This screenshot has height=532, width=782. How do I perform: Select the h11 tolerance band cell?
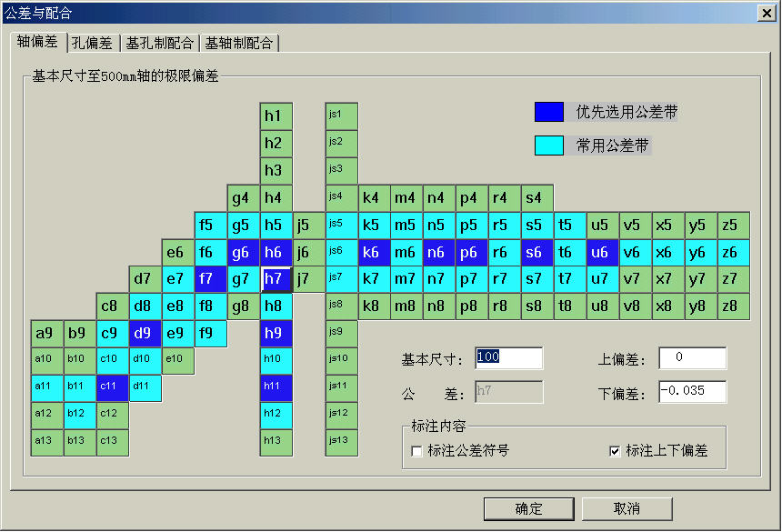pyautogui.click(x=276, y=388)
